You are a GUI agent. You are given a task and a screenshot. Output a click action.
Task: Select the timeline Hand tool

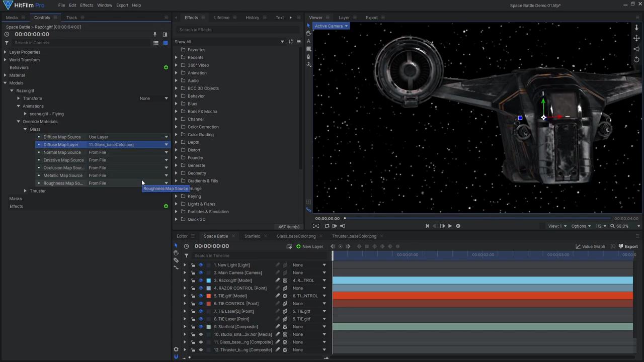click(x=176, y=253)
